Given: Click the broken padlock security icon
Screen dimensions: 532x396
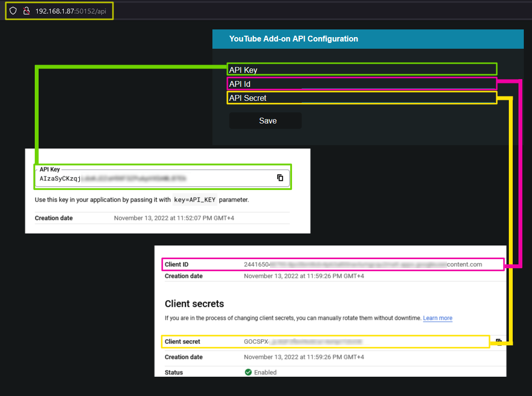Looking at the screenshot, I should (x=26, y=10).
